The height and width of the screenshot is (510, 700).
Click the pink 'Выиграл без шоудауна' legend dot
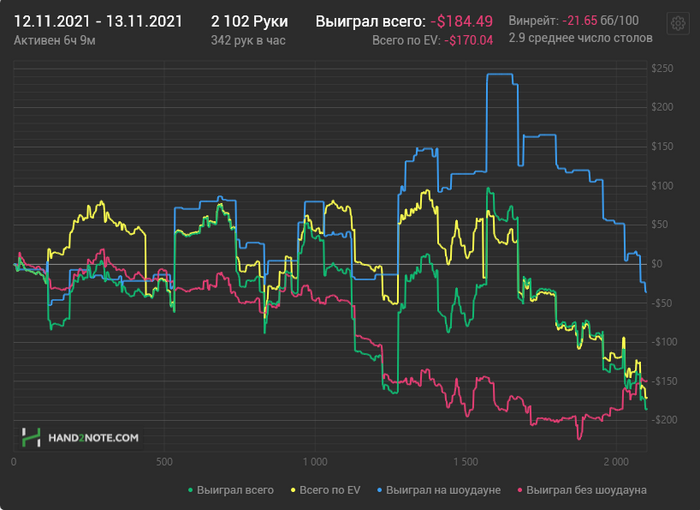tap(520, 490)
